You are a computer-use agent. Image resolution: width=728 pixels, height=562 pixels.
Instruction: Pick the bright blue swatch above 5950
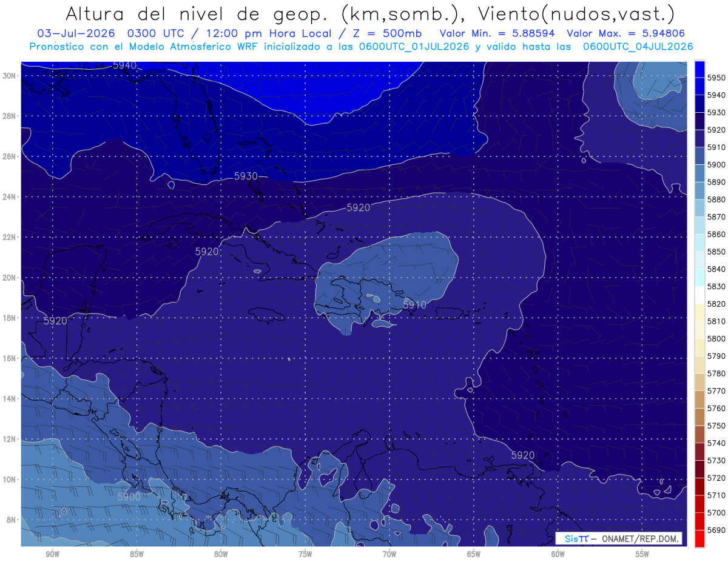[699, 69]
